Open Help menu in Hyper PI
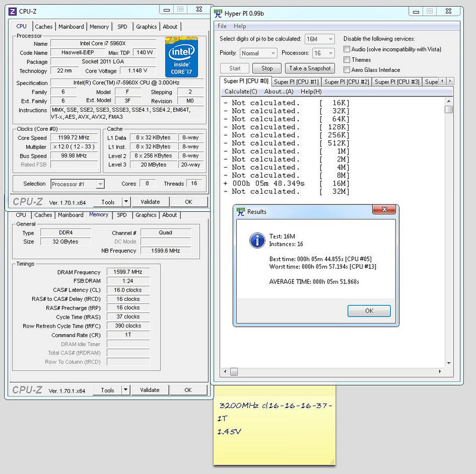 (240, 26)
